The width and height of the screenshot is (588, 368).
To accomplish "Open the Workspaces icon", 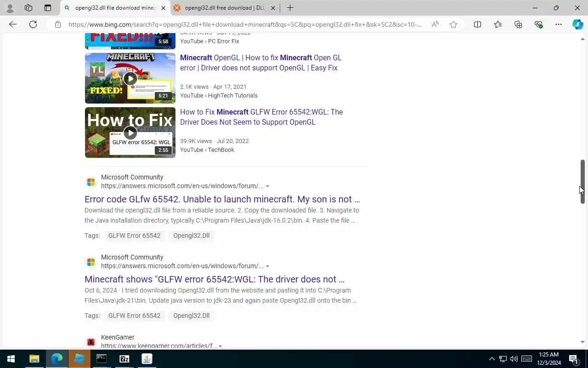I will pos(28,8).
